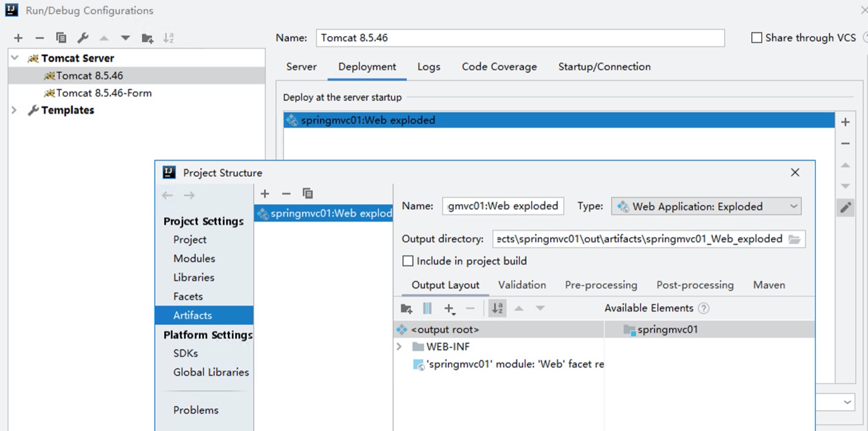
Task: Select Tomcat 8.5.46-Form configuration
Action: tap(137, 93)
